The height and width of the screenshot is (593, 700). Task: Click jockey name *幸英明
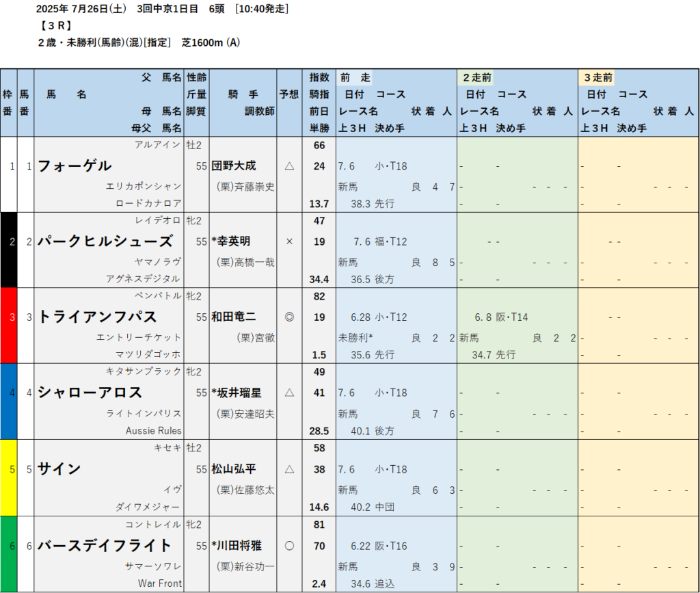click(231, 241)
